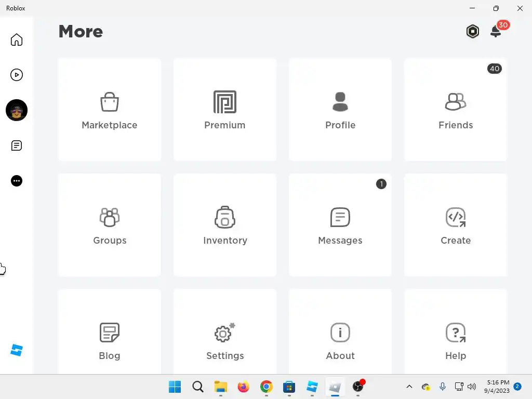The width and height of the screenshot is (532, 399).
Task: Open the Inventory tile
Action: [x=225, y=225]
